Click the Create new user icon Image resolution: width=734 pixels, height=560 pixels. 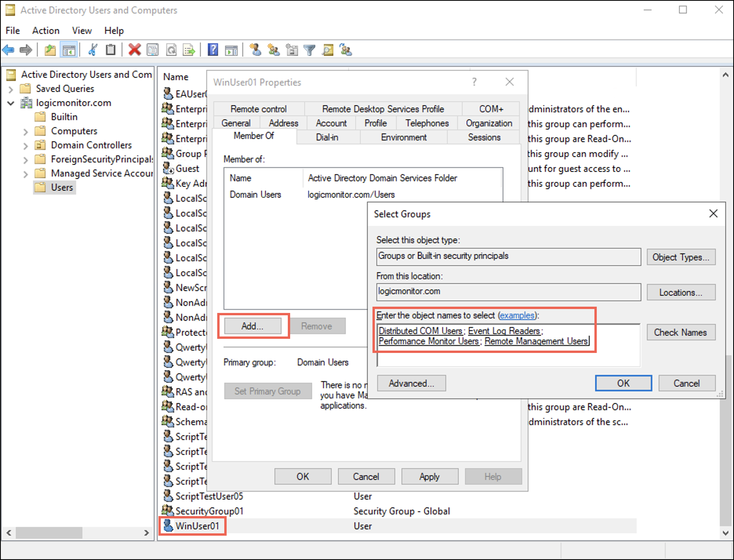[x=256, y=50]
